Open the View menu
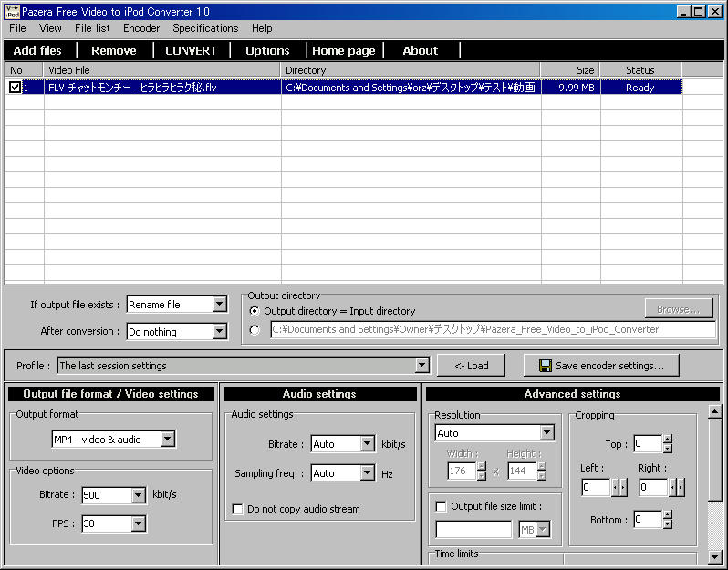The width and height of the screenshot is (728, 570). click(50, 28)
